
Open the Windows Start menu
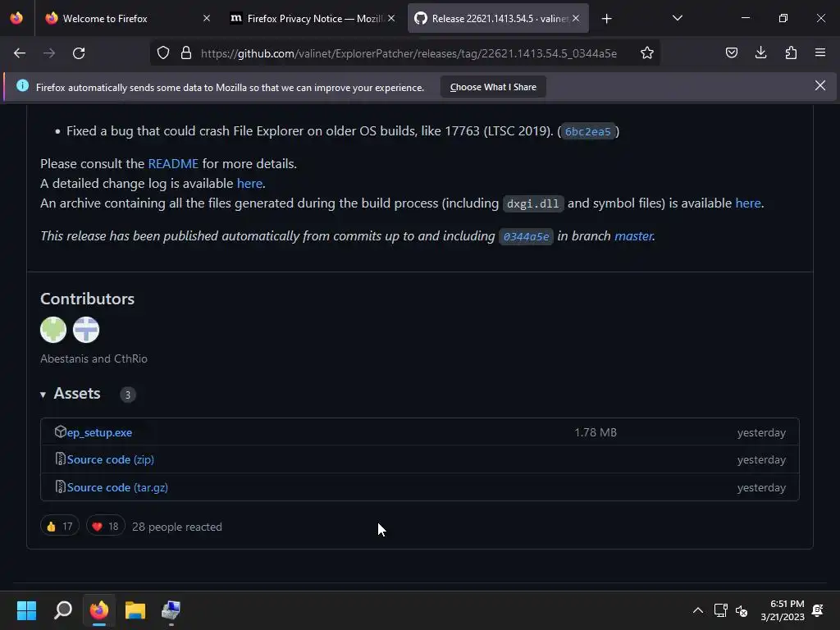point(26,610)
